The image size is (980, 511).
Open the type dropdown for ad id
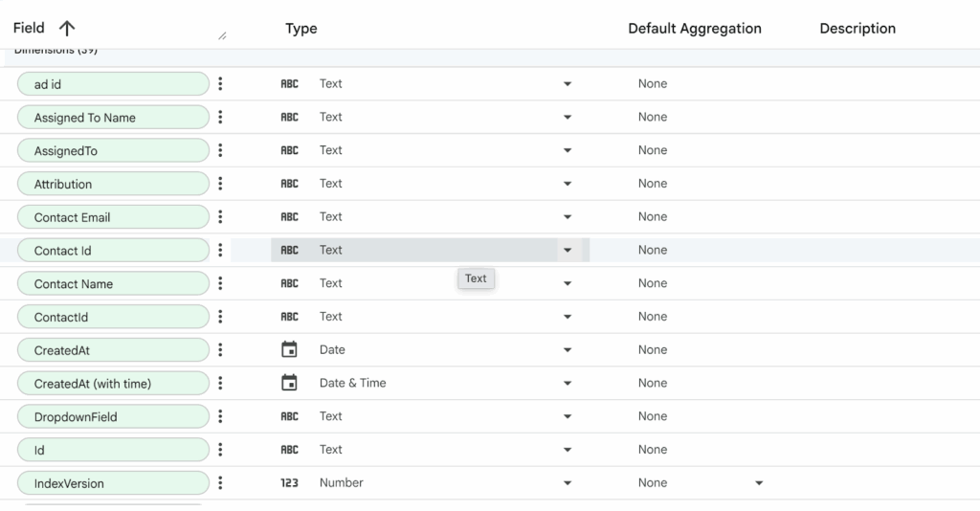568,84
